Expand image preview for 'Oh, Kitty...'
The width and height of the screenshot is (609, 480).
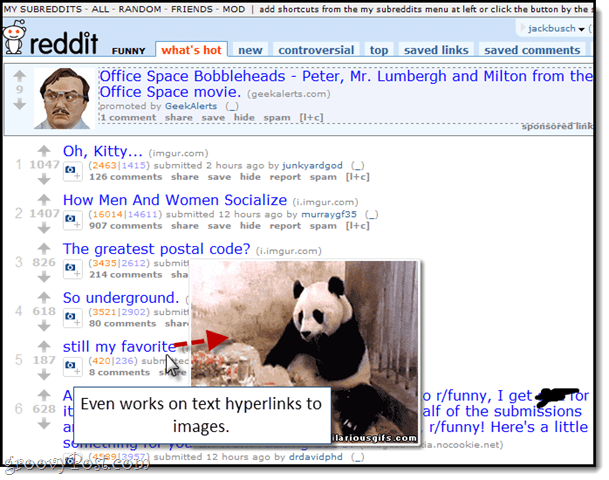click(73, 172)
